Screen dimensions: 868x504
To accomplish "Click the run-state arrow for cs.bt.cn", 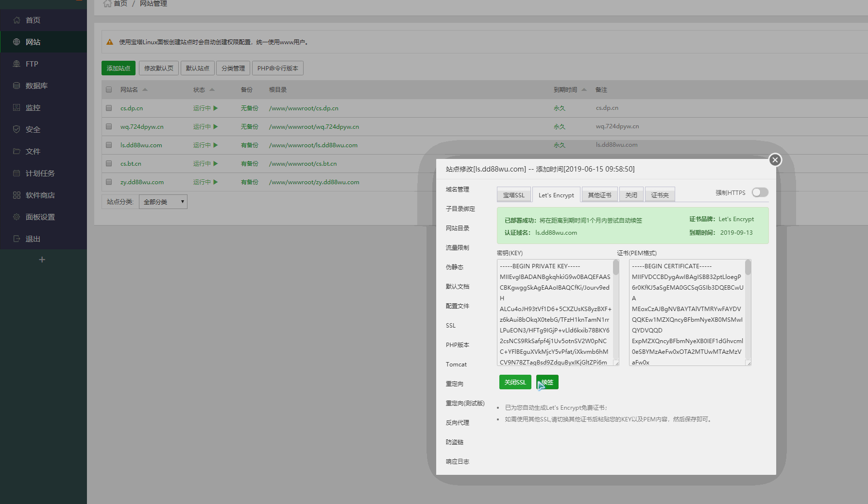I will pos(215,163).
